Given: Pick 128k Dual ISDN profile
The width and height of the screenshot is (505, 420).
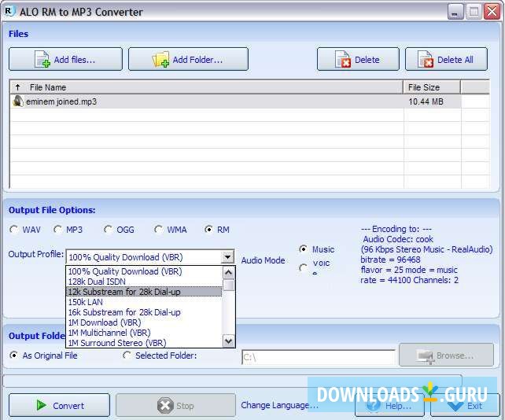Looking at the screenshot, I should click(144, 282).
